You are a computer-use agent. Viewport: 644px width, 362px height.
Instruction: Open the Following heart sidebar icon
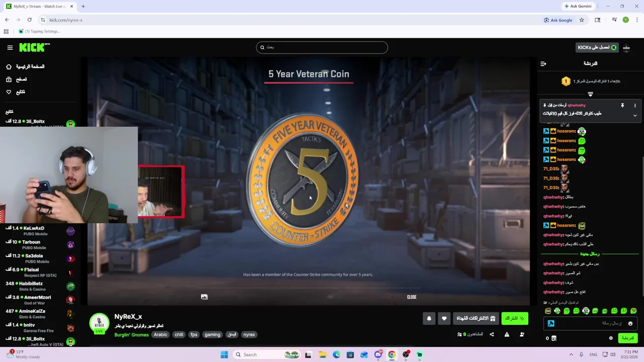tap(9, 92)
